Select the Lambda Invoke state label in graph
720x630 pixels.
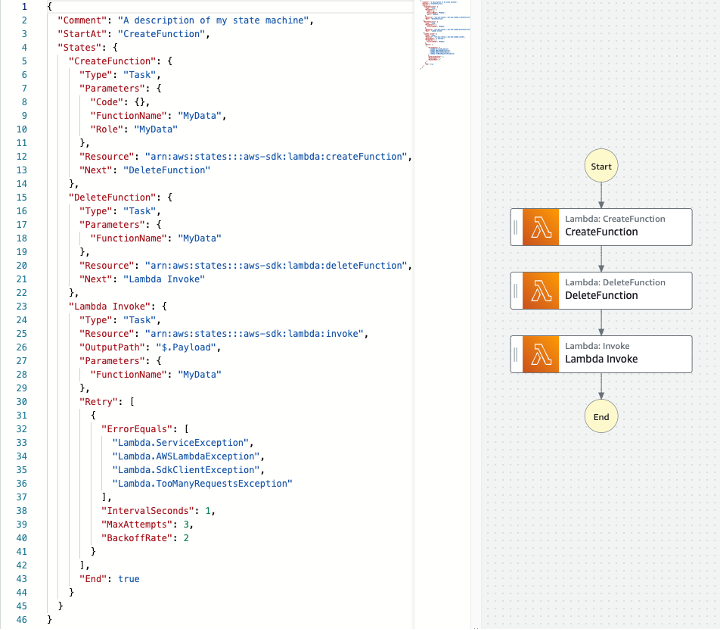pyautogui.click(x=601, y=359)
